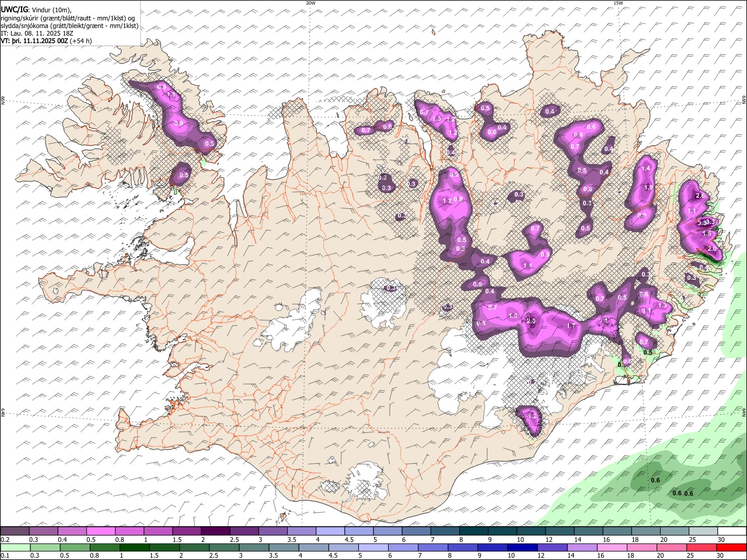747x560 pixels.
Task: Click the lone '0.6' rain value above the '0.6 0.6' pair
Action: 655,480
